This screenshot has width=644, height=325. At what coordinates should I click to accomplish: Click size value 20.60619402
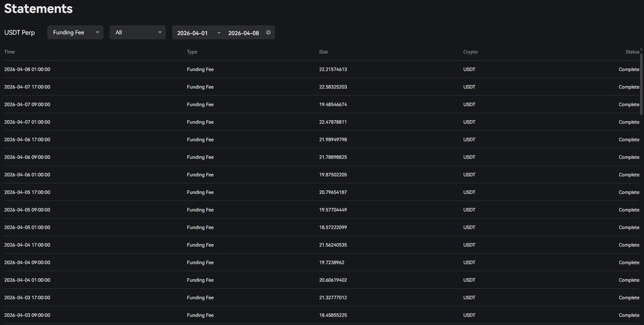(x=333, y=280)
